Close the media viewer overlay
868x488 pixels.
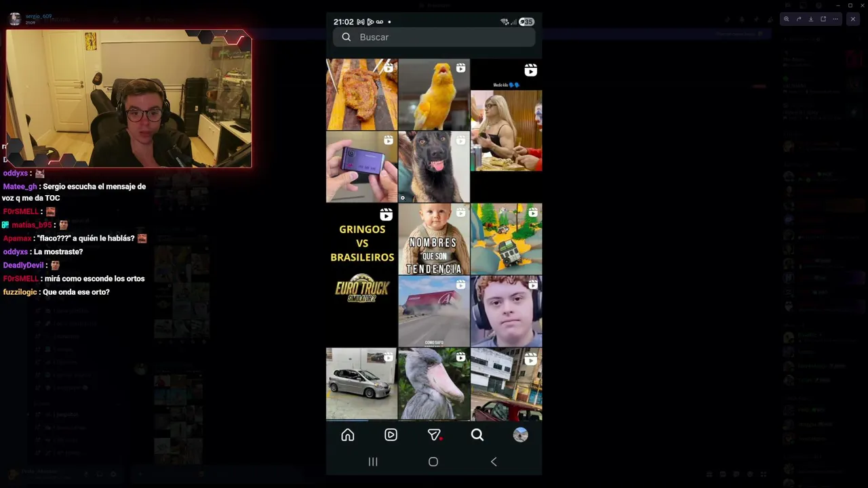point(853,19)
